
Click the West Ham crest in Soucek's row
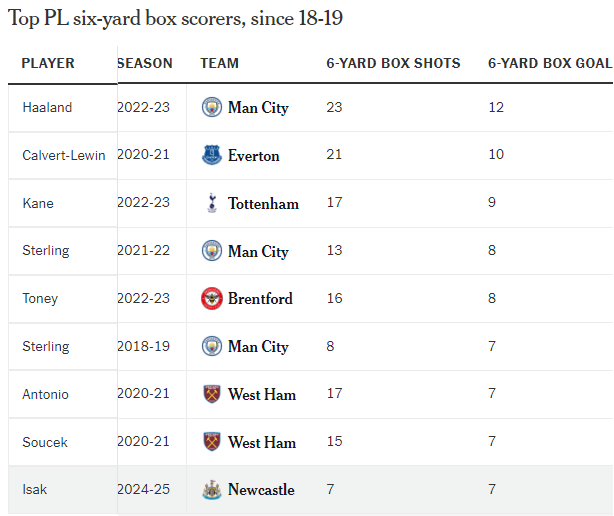[211, 442]
